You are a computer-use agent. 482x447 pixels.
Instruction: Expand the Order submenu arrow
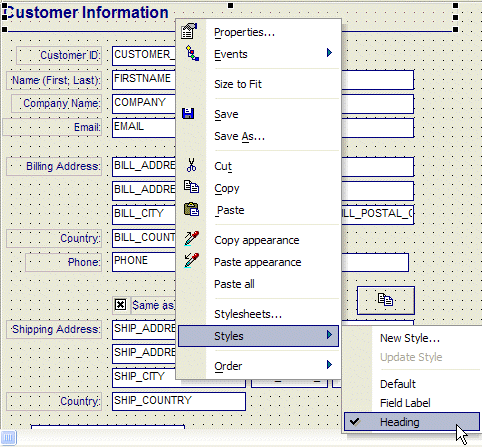(329, 365)
